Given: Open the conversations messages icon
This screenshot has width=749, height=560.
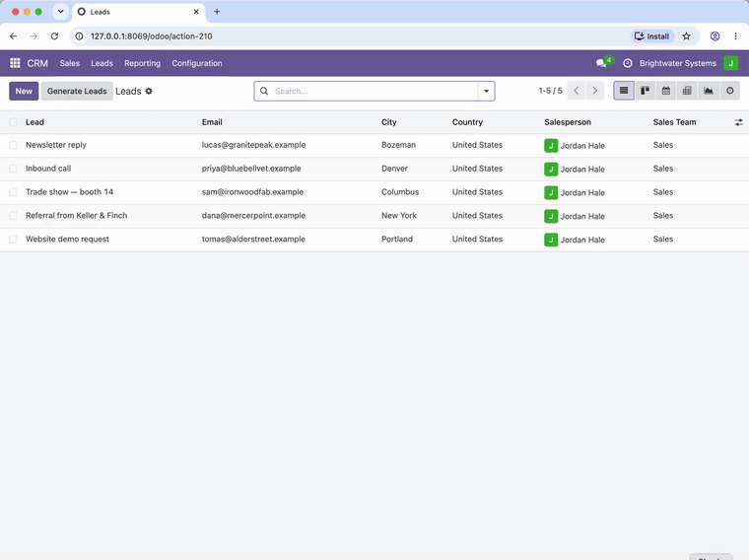Looking at the screenshot, I should [x=601, y=63].
